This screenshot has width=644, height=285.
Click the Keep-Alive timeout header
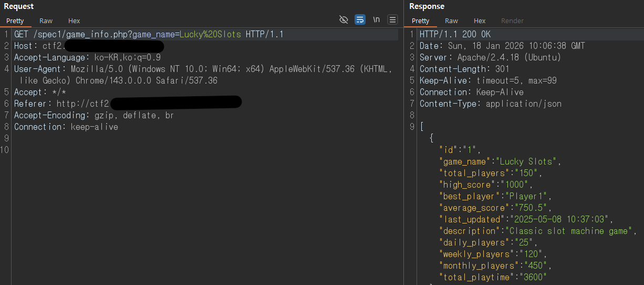pyautogui.click(x=488, y=81)
